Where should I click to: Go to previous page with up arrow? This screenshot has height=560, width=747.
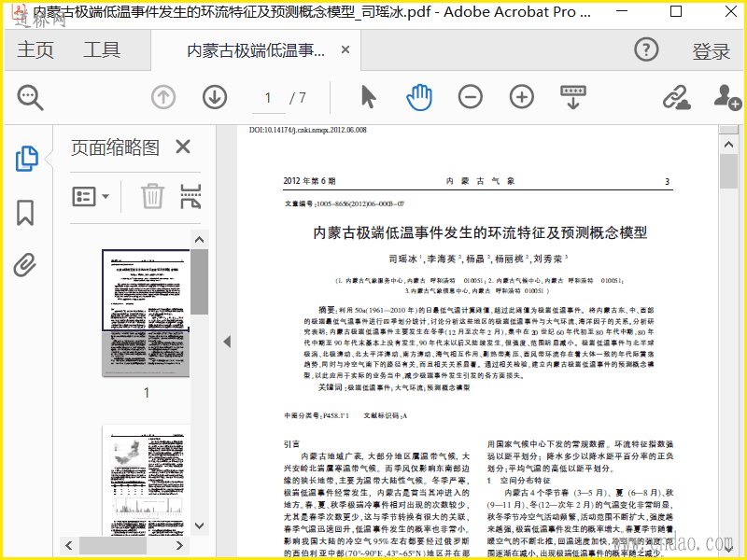click(163, 97)
